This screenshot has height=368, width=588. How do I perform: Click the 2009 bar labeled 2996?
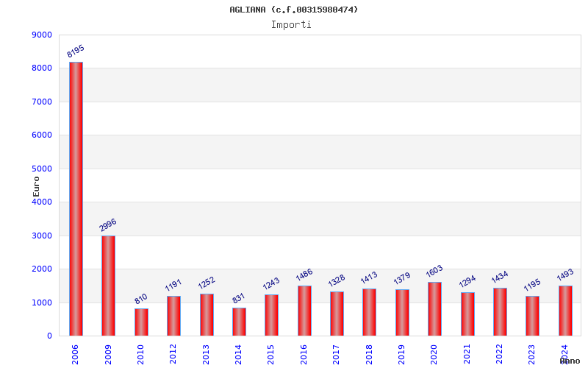click(108, 286)
